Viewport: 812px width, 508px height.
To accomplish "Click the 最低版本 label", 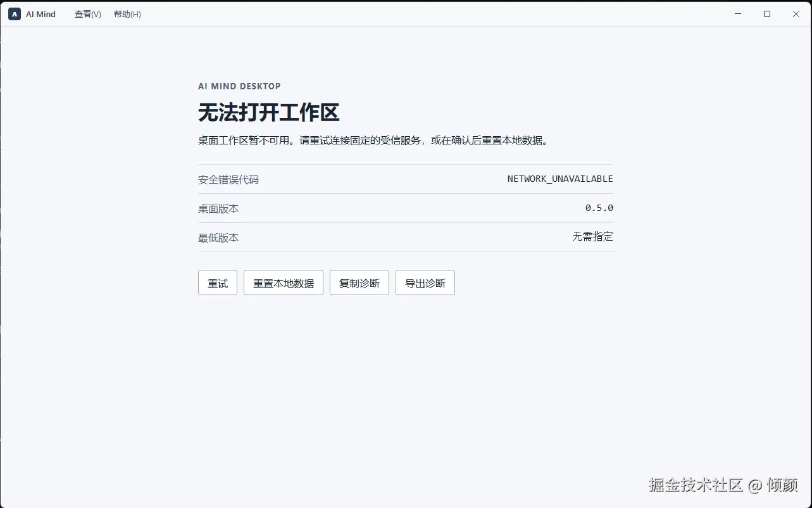I will (218, 238).
